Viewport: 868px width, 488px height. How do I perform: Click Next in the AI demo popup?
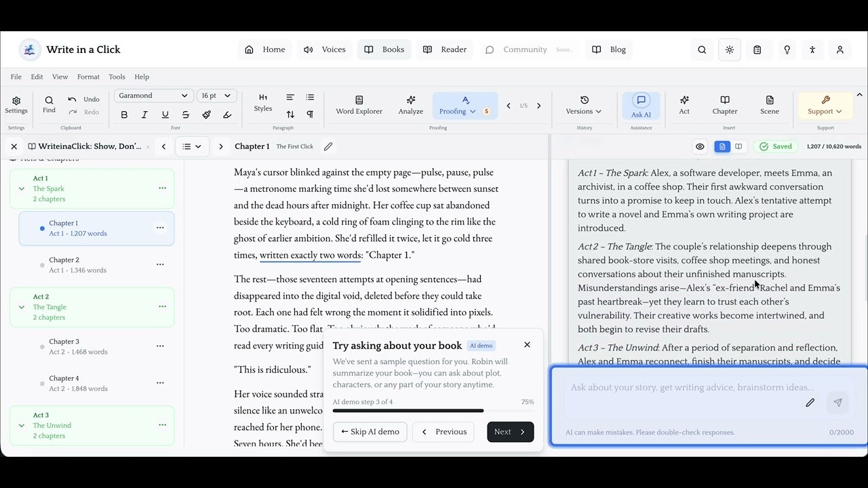pos(511,432)
